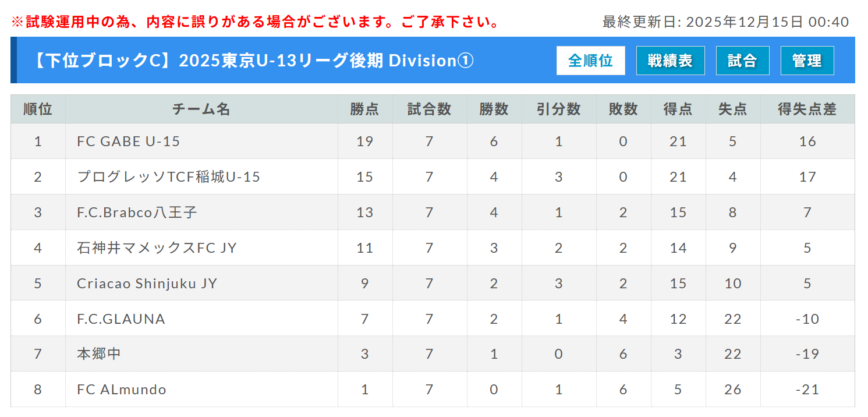Open the 全順位 tab
The height and width of the screenshot is (417, 868).
point(590,61)
